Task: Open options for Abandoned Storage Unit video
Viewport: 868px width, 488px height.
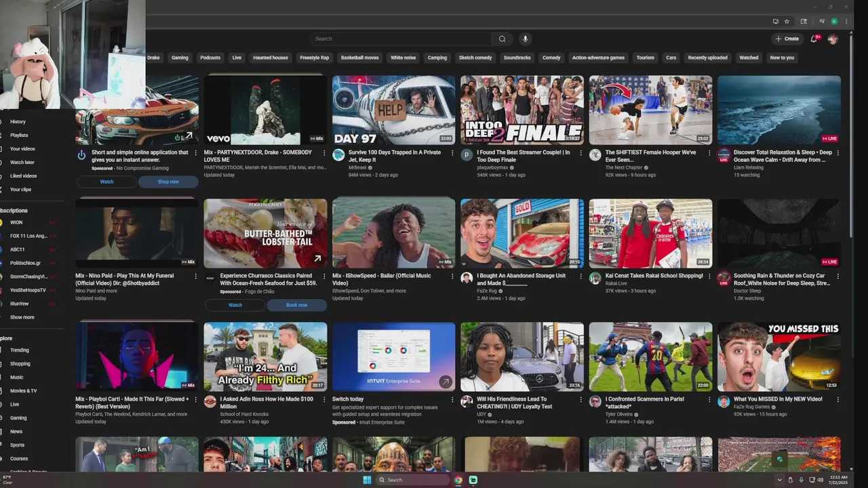Action: click(580, 277)
